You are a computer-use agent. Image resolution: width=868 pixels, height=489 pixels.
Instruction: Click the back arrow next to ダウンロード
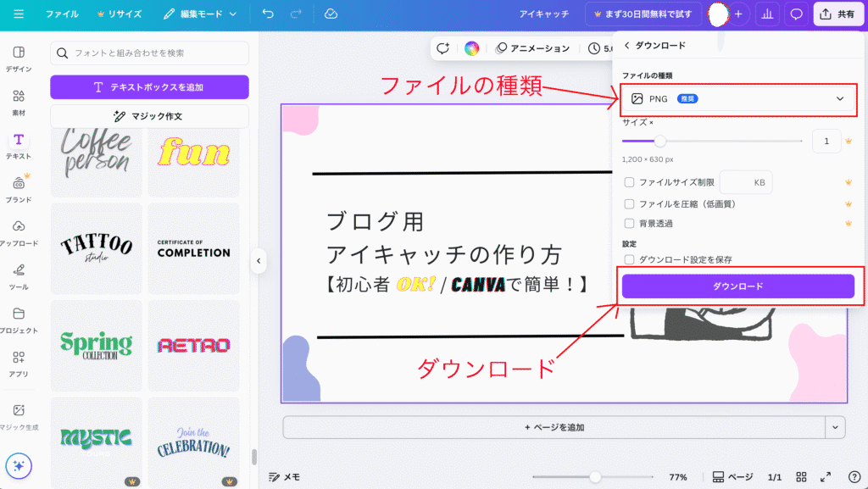626,46
